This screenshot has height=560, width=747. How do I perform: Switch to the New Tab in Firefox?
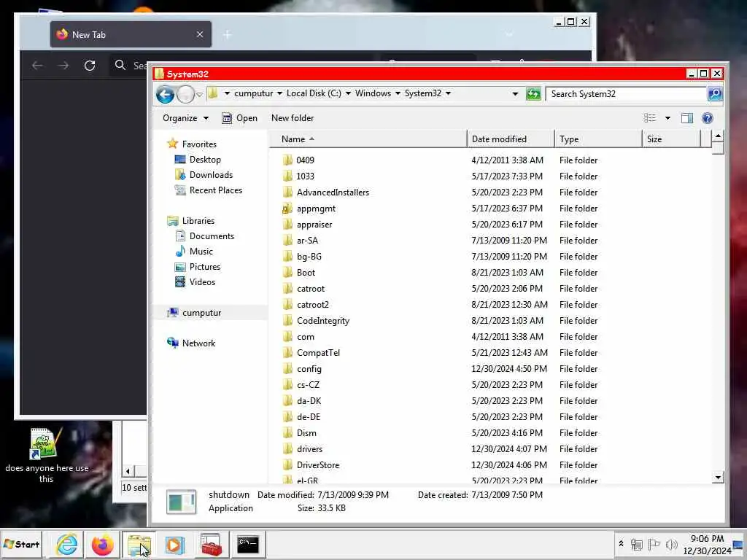[x=131, y=34]
